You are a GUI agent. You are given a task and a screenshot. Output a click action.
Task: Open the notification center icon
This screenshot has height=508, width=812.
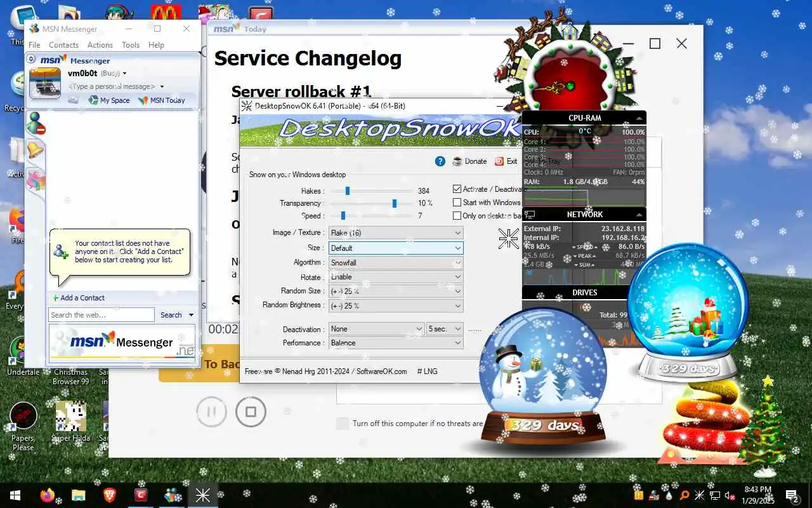tap(792, 495)
